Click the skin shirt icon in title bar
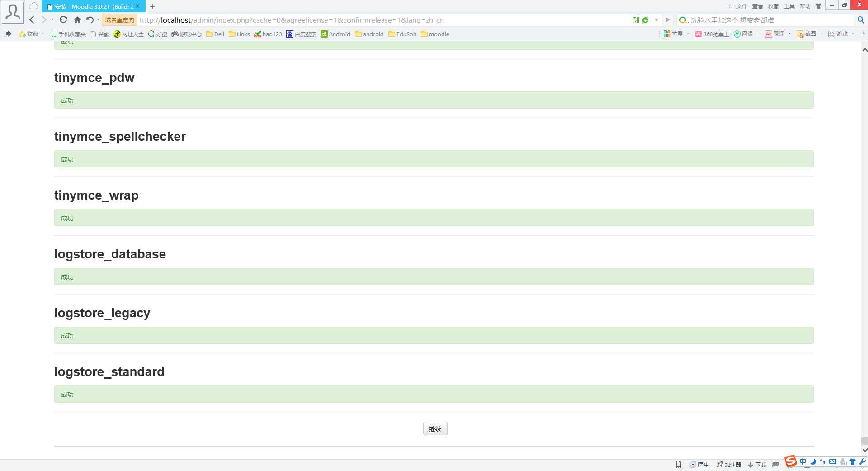 (x=818, y=6)
